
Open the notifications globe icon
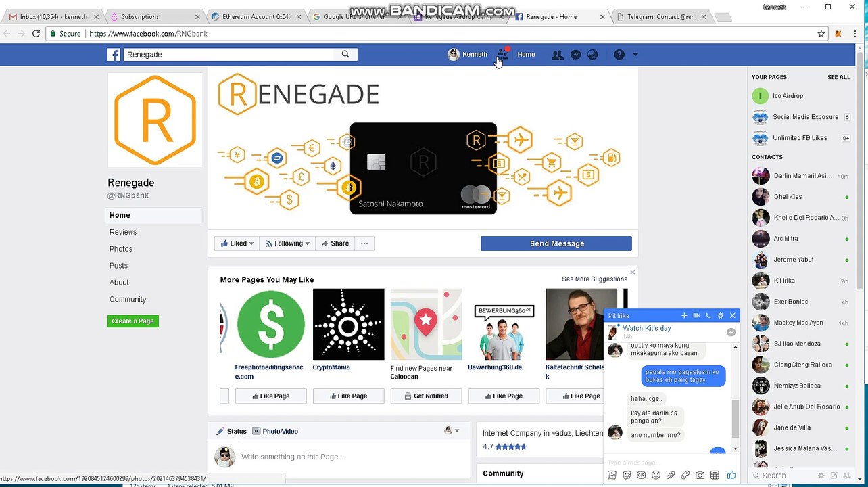click(592, 55)
